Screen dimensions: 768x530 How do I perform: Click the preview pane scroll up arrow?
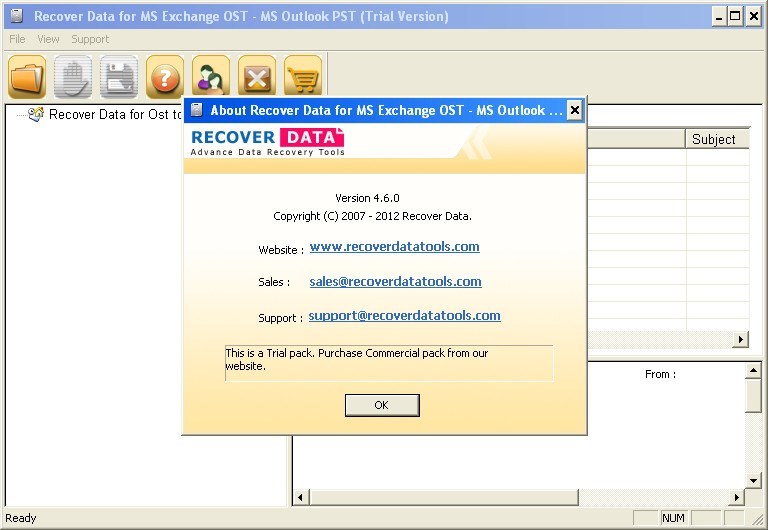pos(753,370)
